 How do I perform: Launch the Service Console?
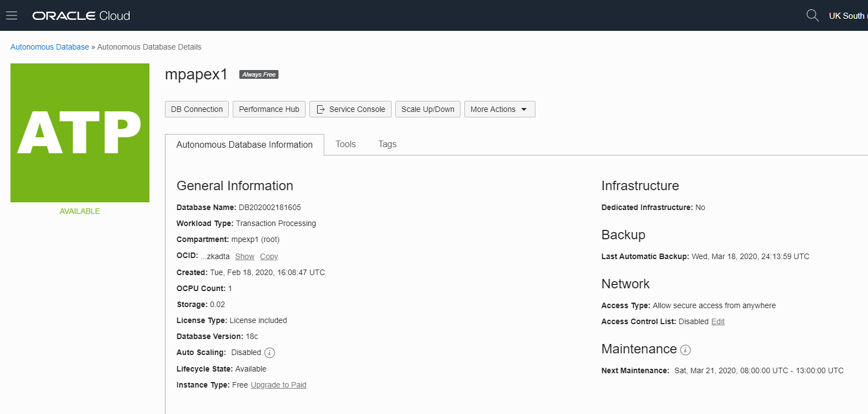(351, 109)
